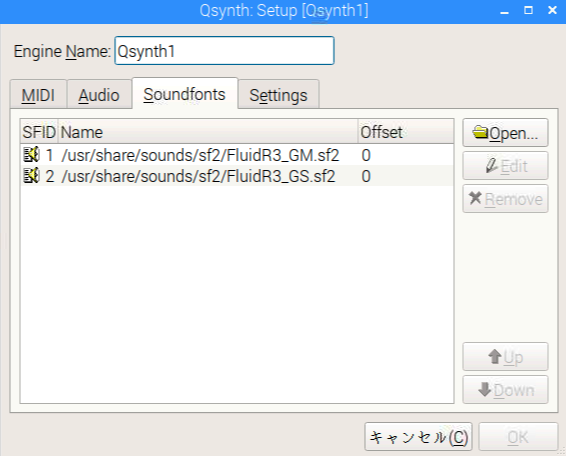Click the soundfont icon of FluidR3_GM row
566x456 pixels.
tap(31, 155)
